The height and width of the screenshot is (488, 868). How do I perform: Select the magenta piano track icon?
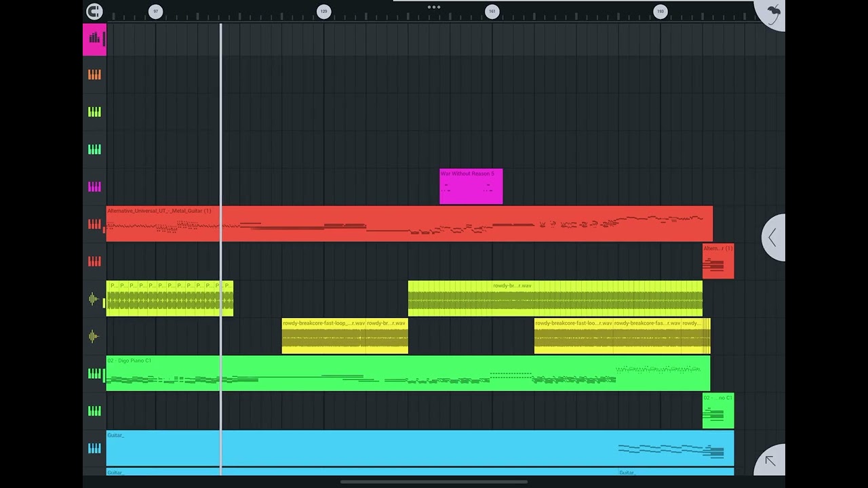pos(94,187)
